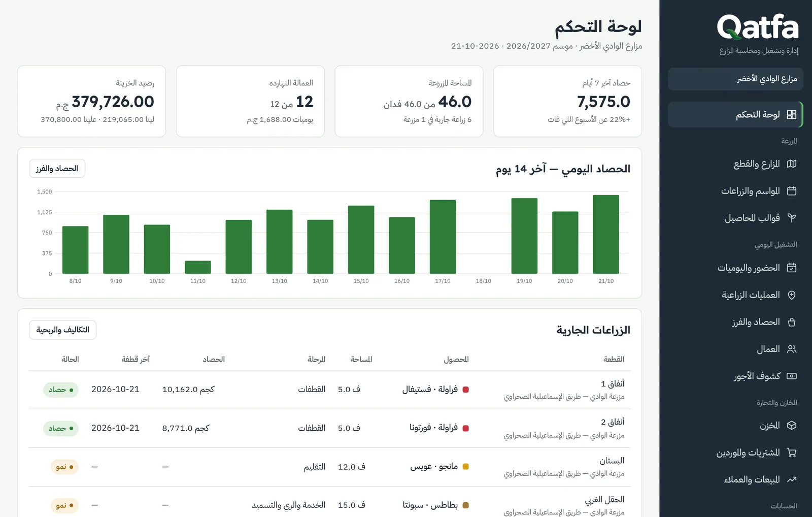
Task: Click the location pin icon for العمليات الزراعية
Action: [791, 295]
